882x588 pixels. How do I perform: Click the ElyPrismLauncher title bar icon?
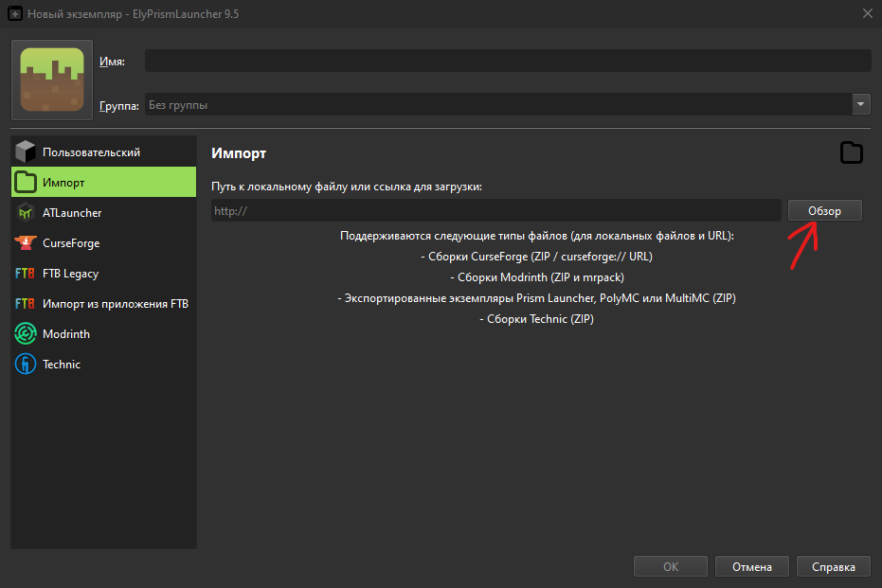(x=15, y=14)
